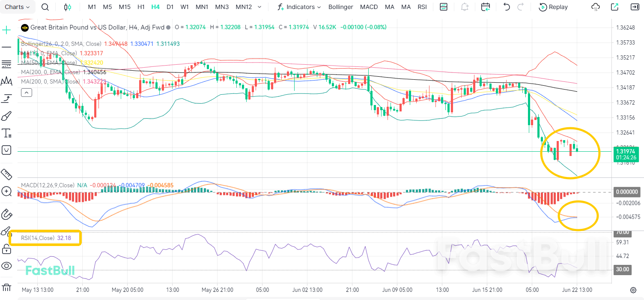Switch to D1 timeframe

(x=170, y=7)
